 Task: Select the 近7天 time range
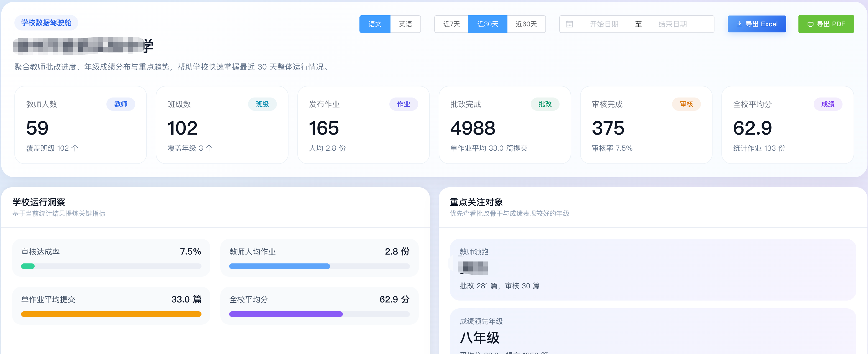pos(451,24)
